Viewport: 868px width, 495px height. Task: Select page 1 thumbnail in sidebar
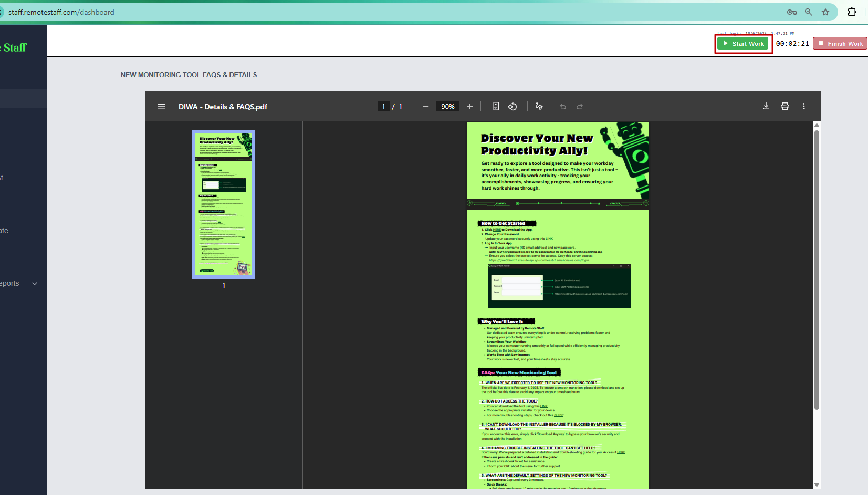[x=224, y=204]
